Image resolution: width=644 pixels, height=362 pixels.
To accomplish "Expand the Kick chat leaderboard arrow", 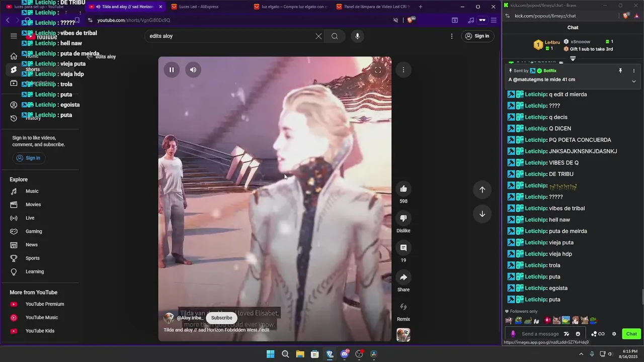I will tap(573, 58).
